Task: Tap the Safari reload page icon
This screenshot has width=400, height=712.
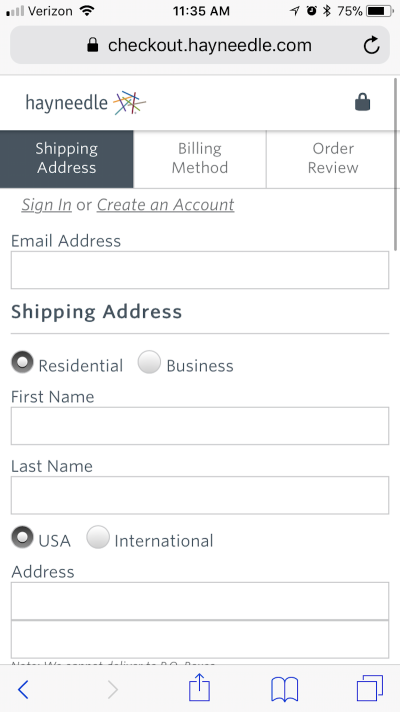Action: point(371,45)
